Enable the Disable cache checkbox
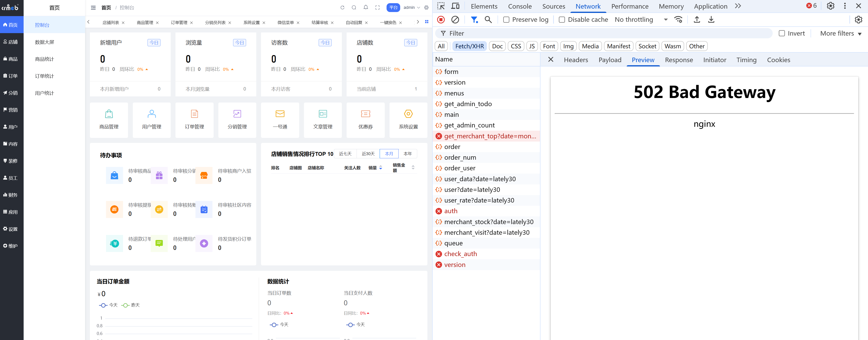This screenshot has height=340, width=868. point(562,20)
